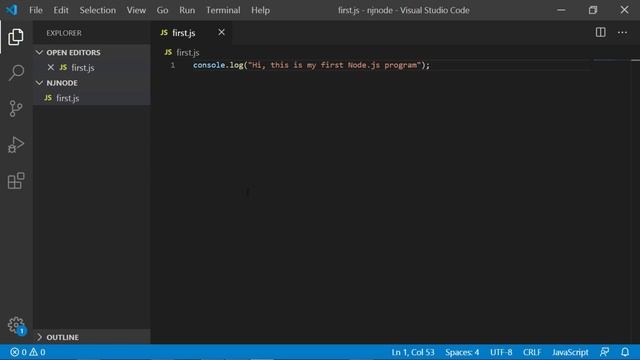The image size is (640, 360).
Task: Open the Explorer view in activity bar
Action: tap(16, 37)
